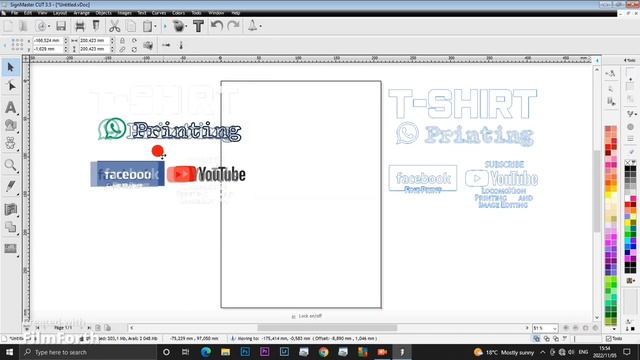640x360 pixels.
Task: Click the Undo arrow icon
Action: coord(217,27)
